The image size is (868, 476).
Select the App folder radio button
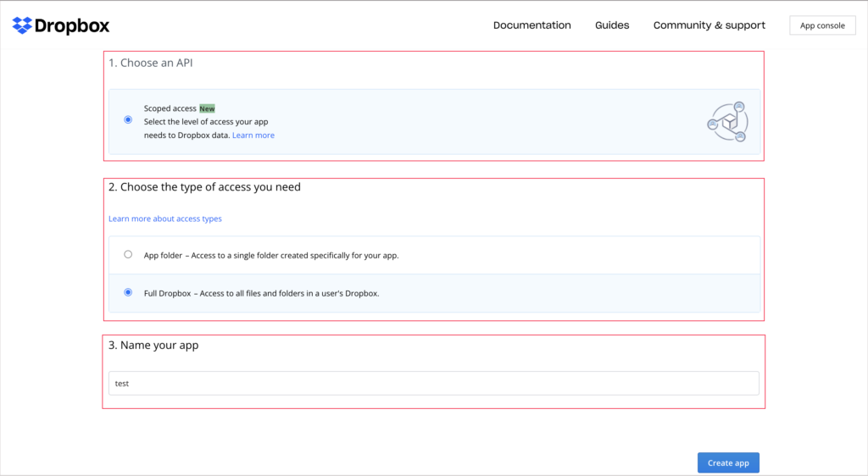(x=128, y=254)
